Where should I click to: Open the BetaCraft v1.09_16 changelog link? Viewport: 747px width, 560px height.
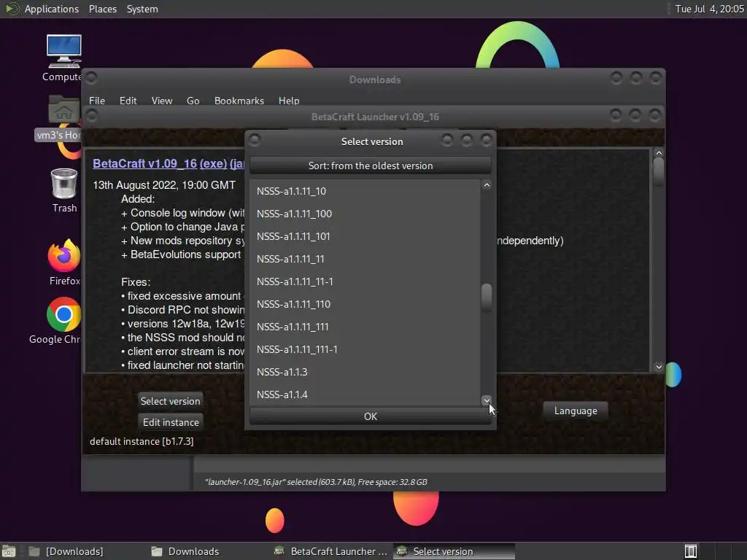(x=145, y=163)
